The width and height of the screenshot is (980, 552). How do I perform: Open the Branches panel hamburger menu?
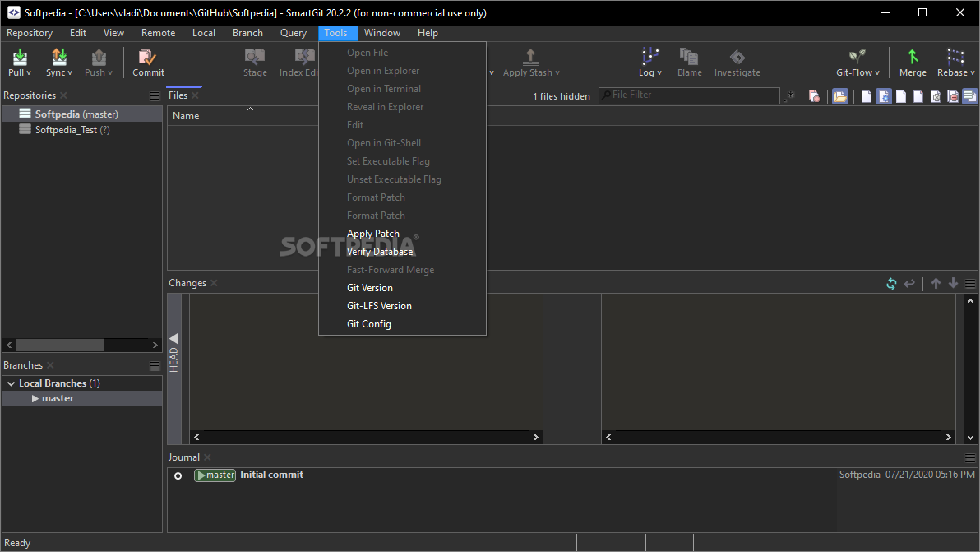(x=155, y=366)
